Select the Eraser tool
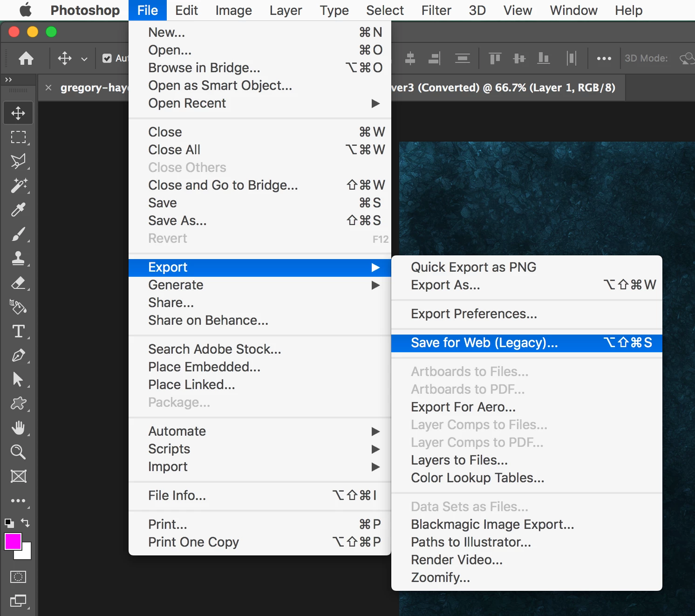Image resolution: width=695 pixels, height=616 pixels. 18,282
